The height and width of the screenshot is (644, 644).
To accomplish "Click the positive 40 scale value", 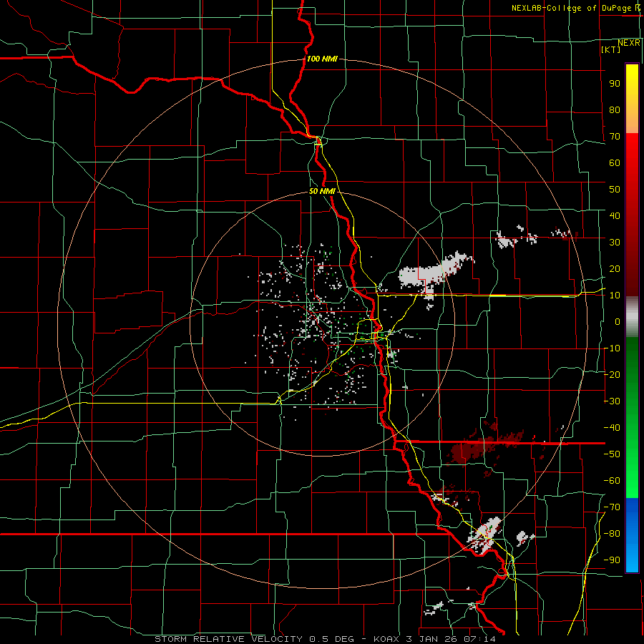I will pyautogui.click(x=615, y=215).
